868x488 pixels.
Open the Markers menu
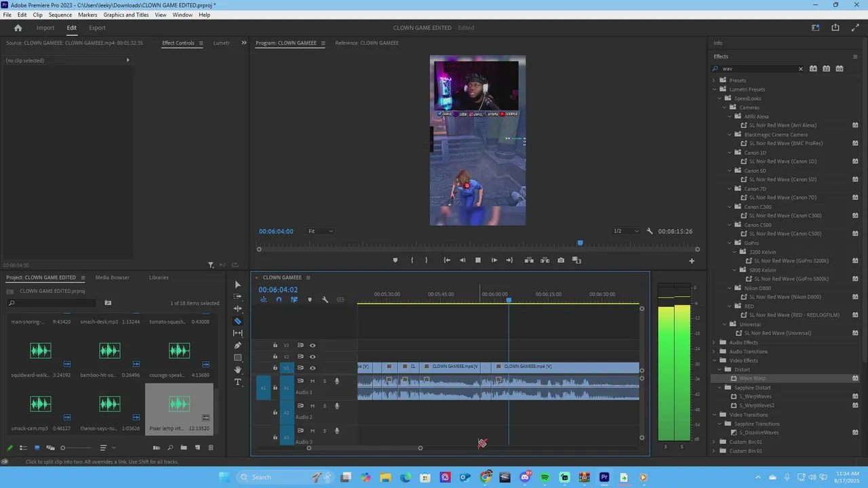(87, 15)
